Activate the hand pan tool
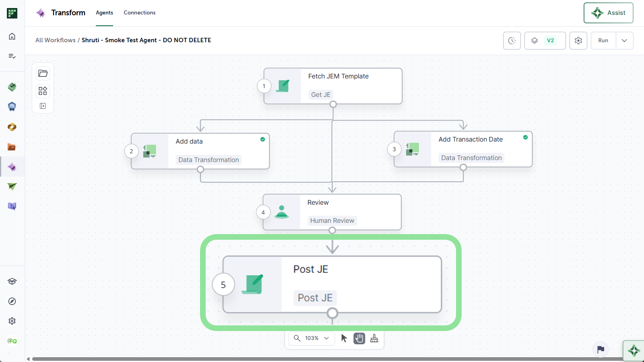 359,338
